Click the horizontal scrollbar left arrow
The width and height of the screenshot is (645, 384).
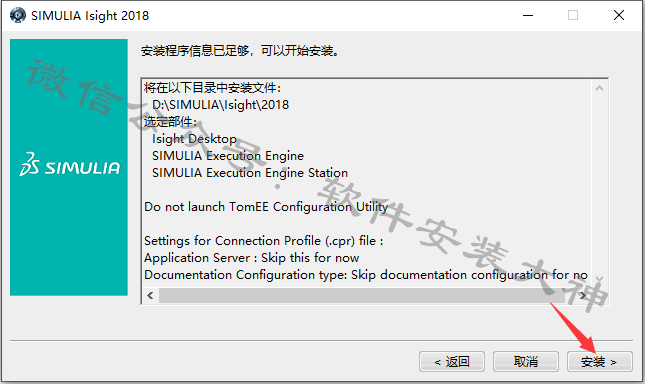tap(150, 296)
